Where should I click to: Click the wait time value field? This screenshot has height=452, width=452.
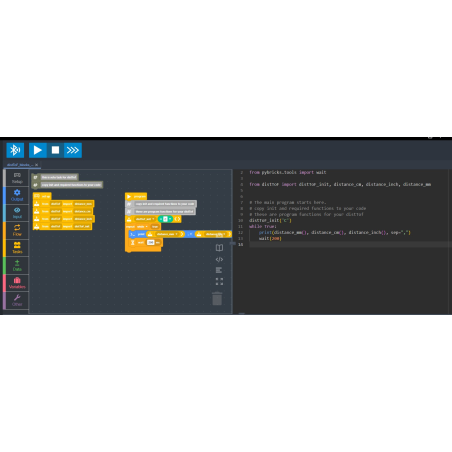[x=151, y=242]
